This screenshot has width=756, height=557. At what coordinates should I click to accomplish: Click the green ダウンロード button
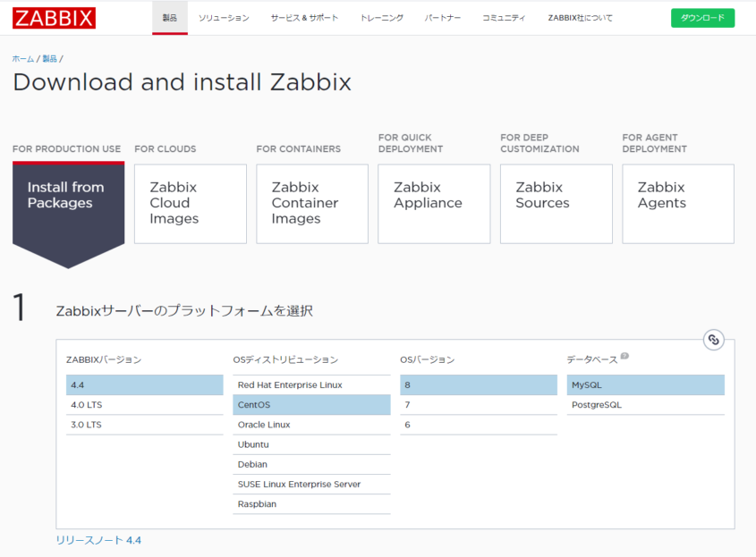702,17
